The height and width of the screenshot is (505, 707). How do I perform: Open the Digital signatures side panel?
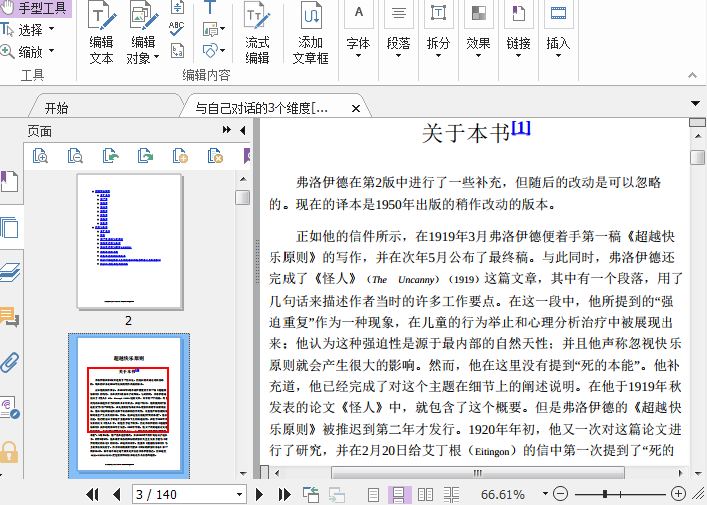pos(9,407)
